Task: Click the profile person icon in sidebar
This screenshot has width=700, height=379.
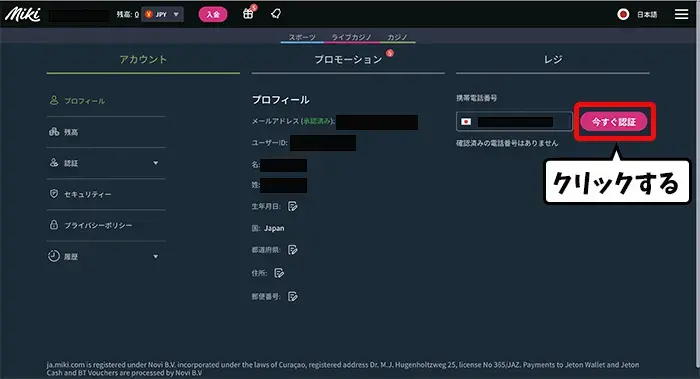Action: [54, 100]
